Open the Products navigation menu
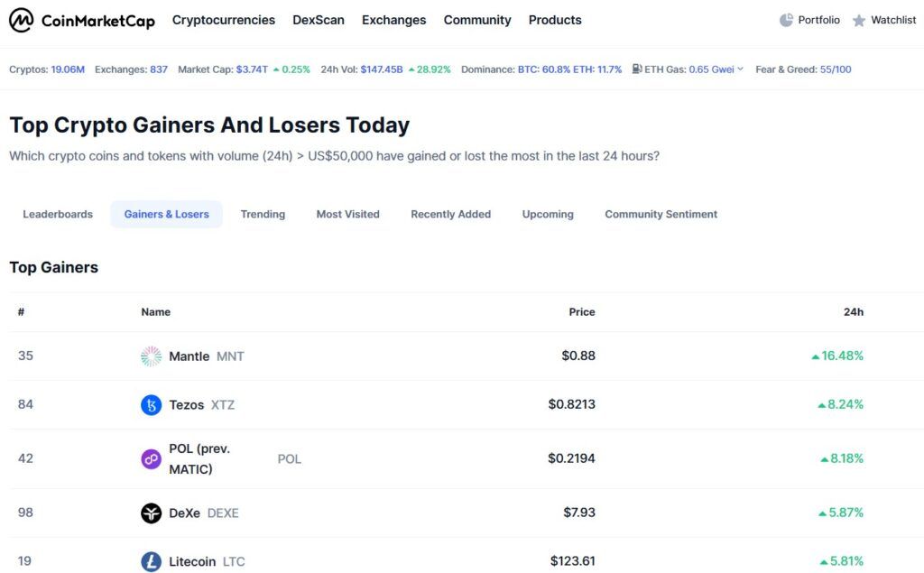924x573 pixels. pyautogui.click(x=555, y=20)
